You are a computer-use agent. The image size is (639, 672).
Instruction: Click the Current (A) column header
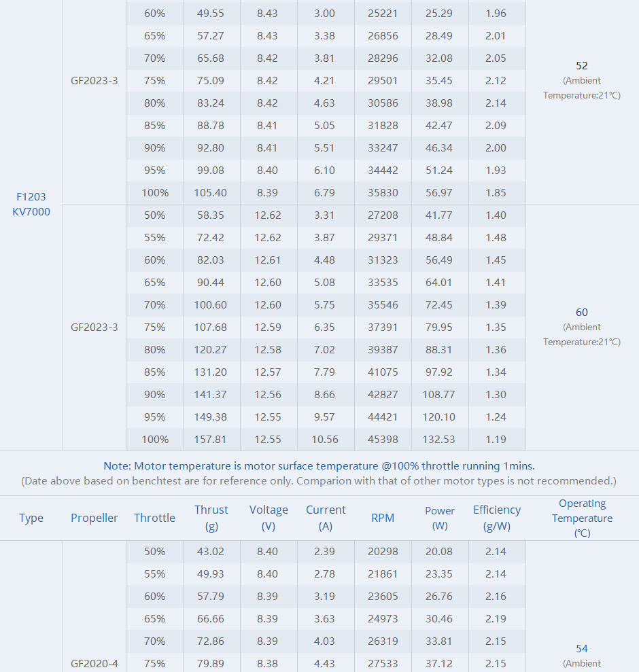click(x=326, y=518)
